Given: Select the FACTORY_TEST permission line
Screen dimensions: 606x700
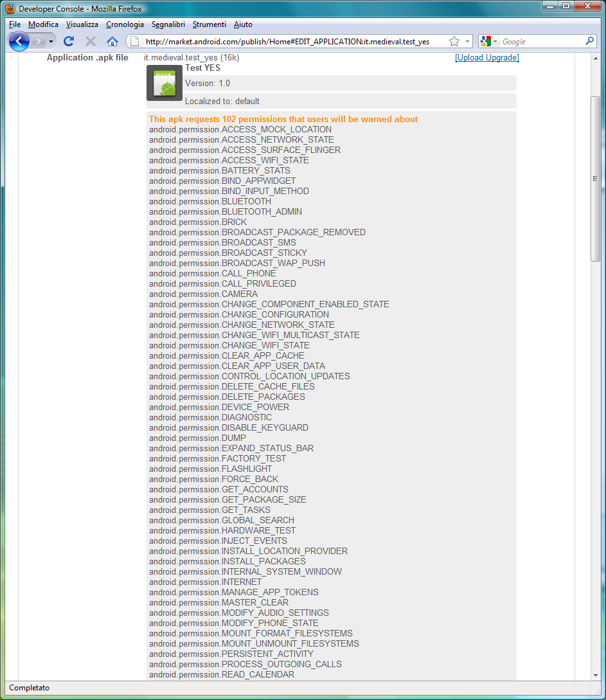Looking at the screenshot, I should [x=218, y=458].
